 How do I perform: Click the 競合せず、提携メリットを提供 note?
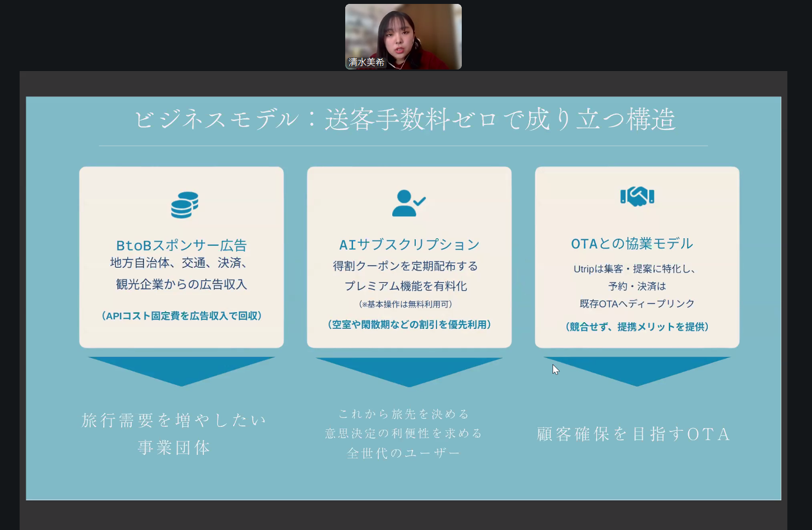(637, 327)
